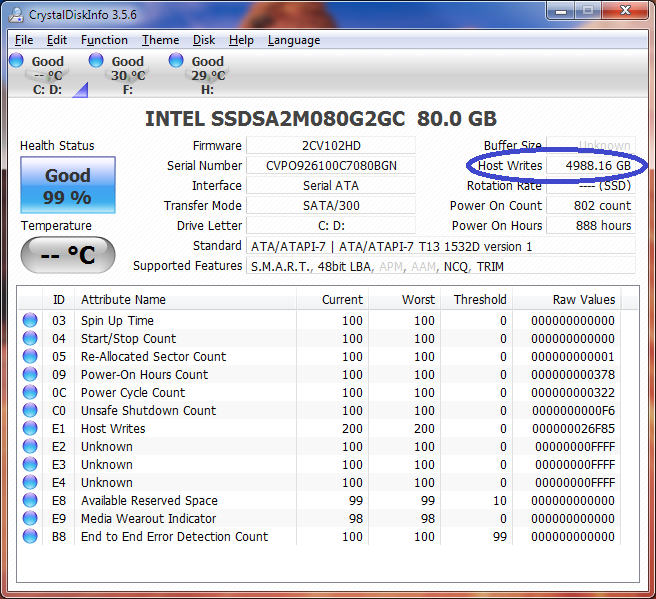Click the status orb for Re-Allocated Sector Count
The image size is (656, 599).
click(30, 356)
